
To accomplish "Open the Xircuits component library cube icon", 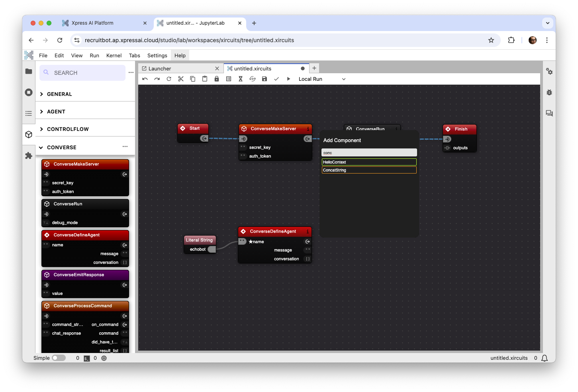I will click(x=29, y=135).
